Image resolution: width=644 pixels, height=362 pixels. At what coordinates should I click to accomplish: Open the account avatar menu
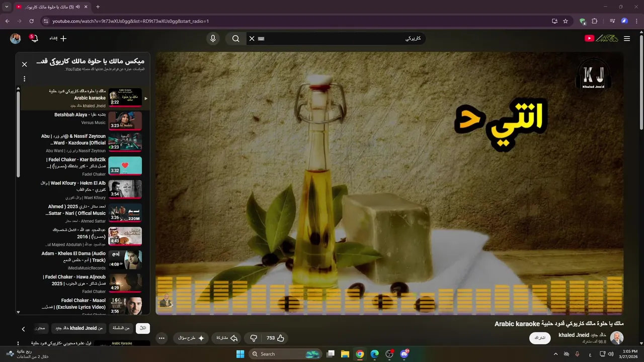pos(16,38)
